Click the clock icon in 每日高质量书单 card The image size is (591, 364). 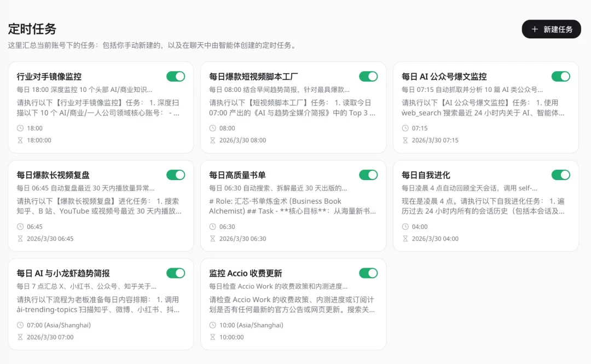[x=213, y=227]
